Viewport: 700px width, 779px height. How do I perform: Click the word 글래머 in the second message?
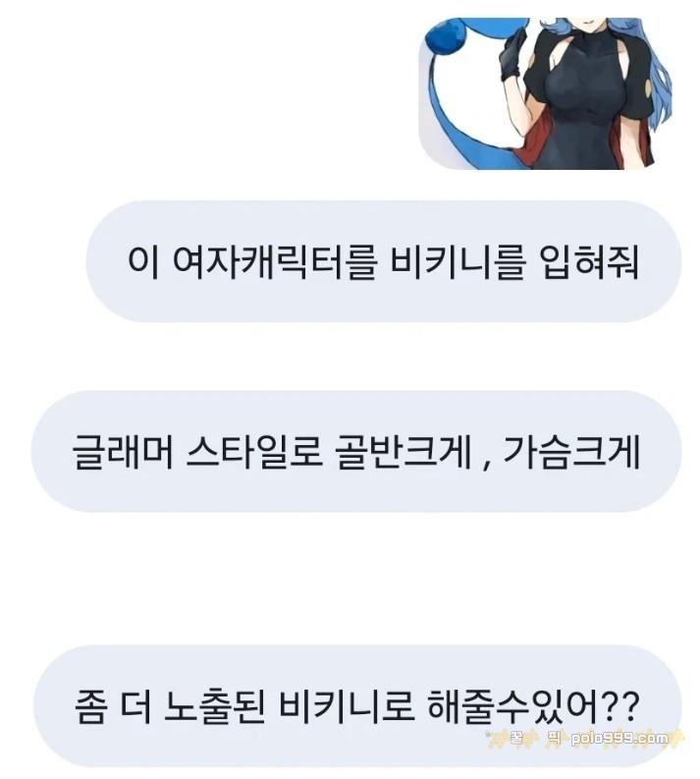[x=123, y=451]
